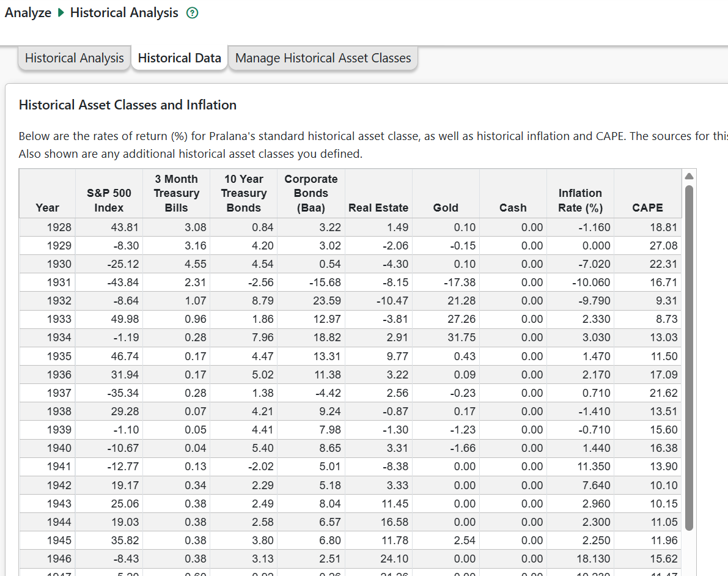The height and width of the screenshot is (576, 728).
Task: Select the 1931 year row cell
Action: point(59,282)
